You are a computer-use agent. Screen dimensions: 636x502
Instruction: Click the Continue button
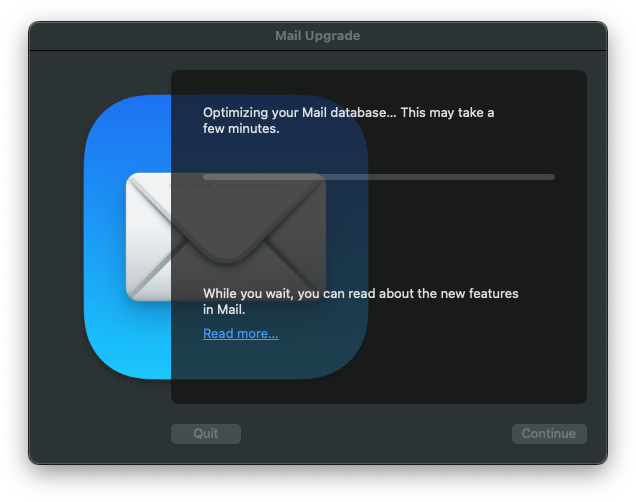click(x=549, y=433)
